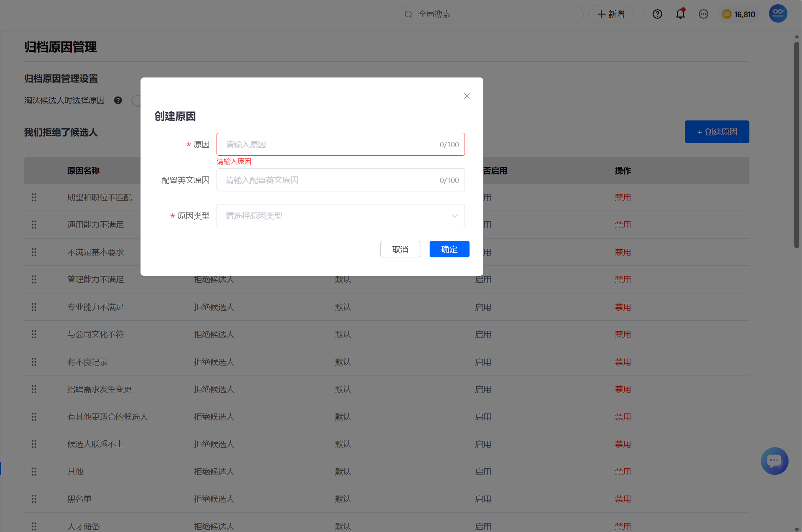Click 禁用 for 有不良记录

(x=623, y=362)
